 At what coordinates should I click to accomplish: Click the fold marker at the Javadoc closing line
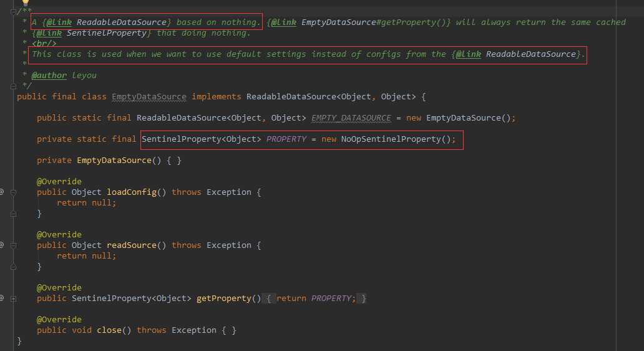point(13,86)
